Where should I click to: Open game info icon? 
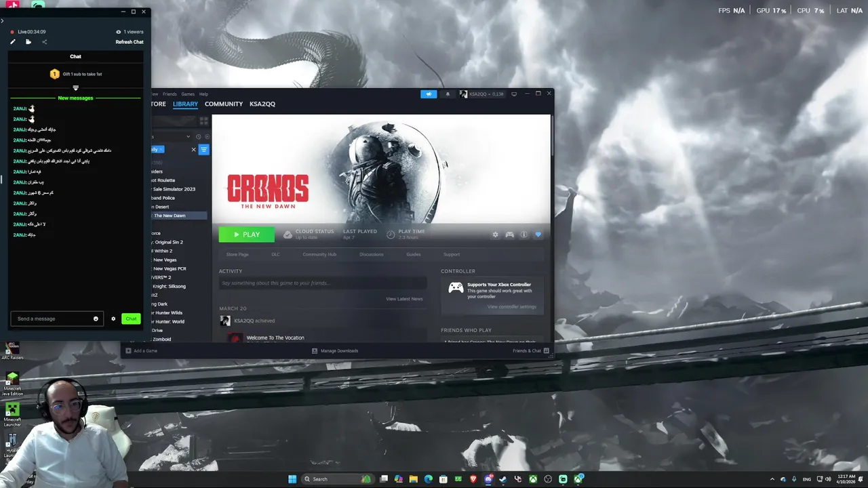click(x=524, y=235)
